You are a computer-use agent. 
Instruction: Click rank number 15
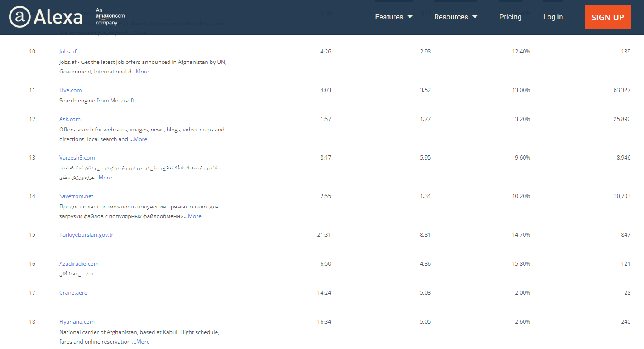pos(32,235)
